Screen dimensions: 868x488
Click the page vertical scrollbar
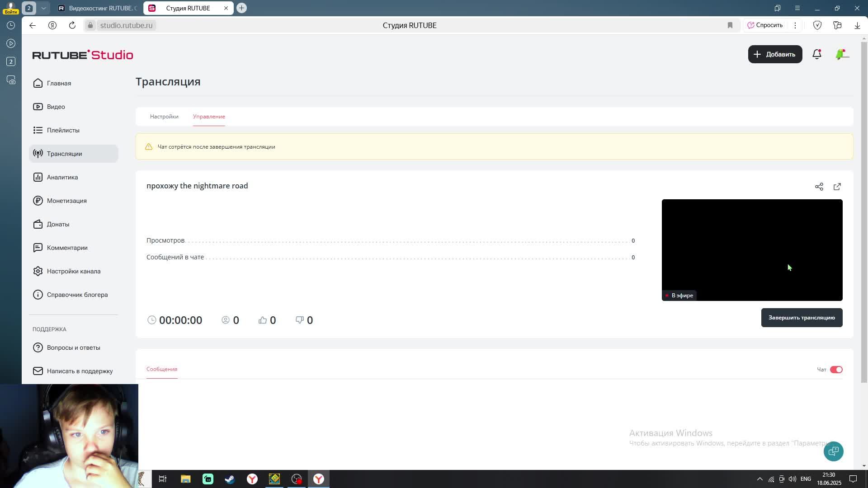(864, 212)
